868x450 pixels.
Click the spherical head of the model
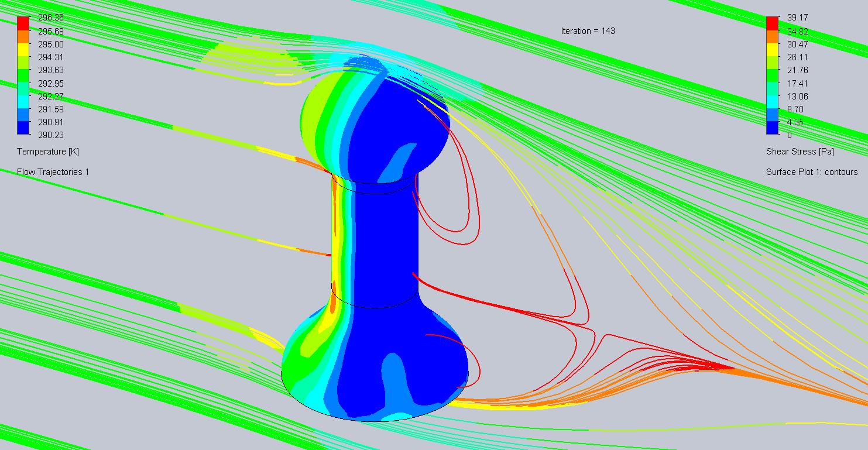pyautogui.click(x=375, y=120)
